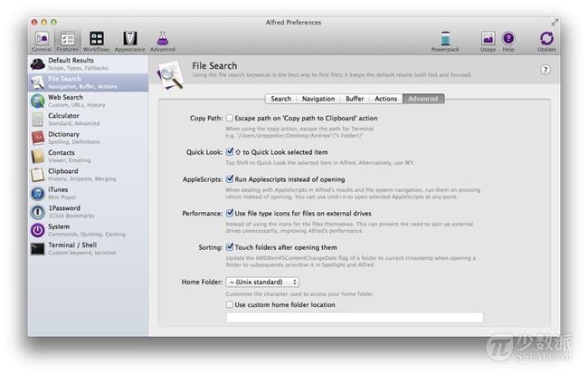Open the Appearance tuxedo icon
Screen dimensions: 588x375
pos(129,38)
